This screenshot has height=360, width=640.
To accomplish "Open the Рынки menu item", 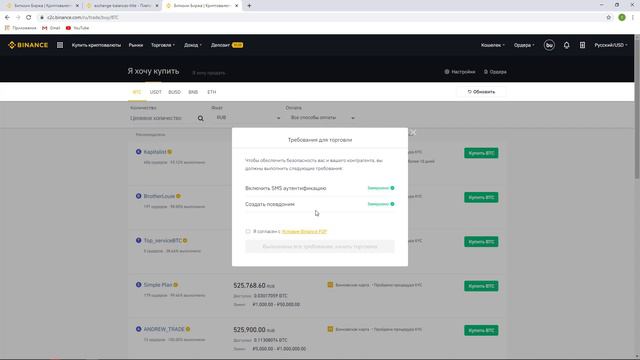I will click(x=136, y=45).
